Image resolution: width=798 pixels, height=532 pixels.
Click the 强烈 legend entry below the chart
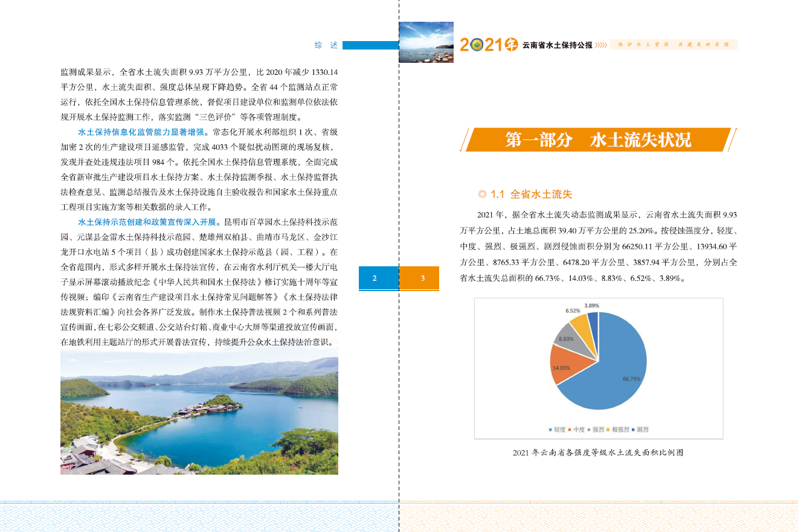point(596,429)
